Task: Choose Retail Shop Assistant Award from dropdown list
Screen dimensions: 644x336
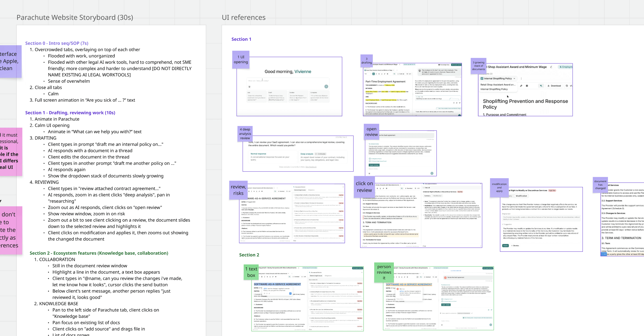Action: coord(498,85)
